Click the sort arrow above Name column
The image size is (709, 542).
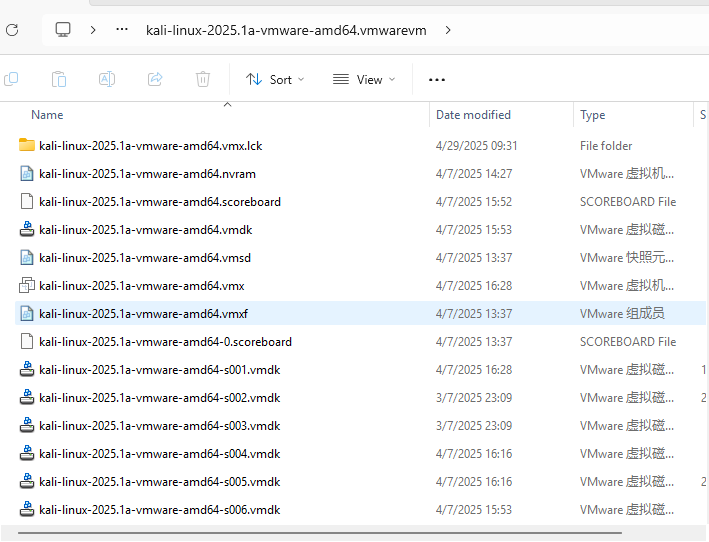[227, 104]
